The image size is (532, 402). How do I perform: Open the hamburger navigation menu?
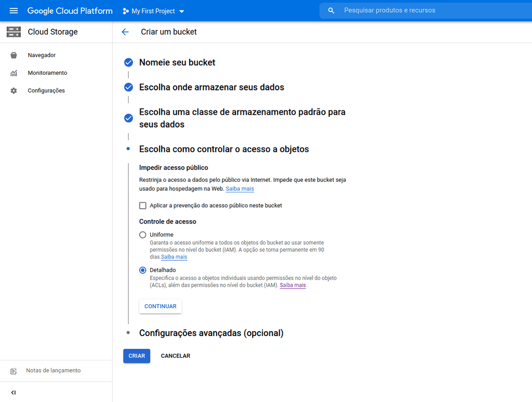(14, 11)
